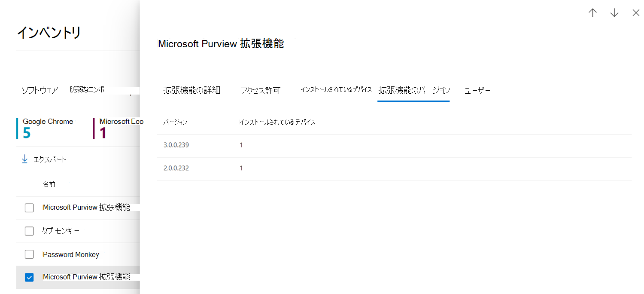
Task: Sort by インストールされているデバイス column header
Action: coord(277,122)
